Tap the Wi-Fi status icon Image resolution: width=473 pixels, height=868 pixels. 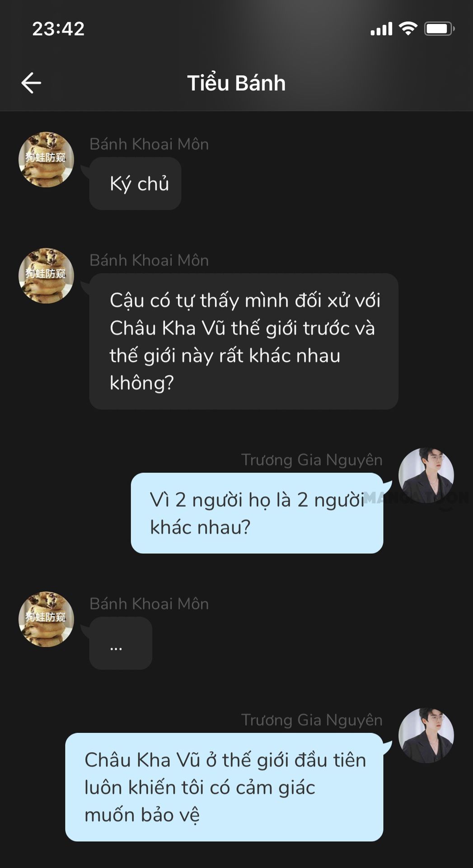click(x=408, y=29)
